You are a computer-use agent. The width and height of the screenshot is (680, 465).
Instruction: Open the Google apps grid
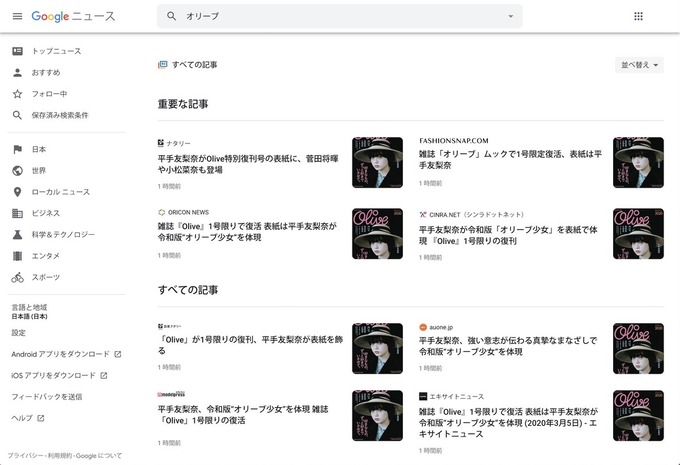tap(638, 16)
